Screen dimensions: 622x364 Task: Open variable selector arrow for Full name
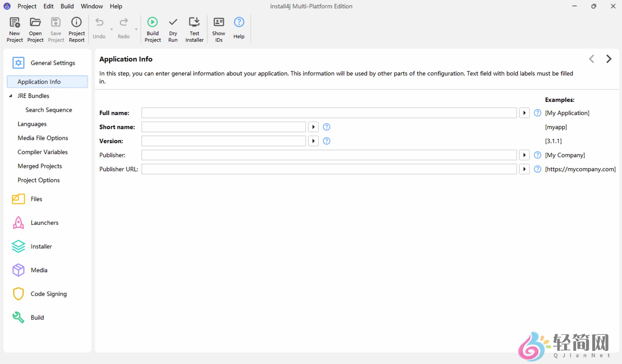coord(524,113)
